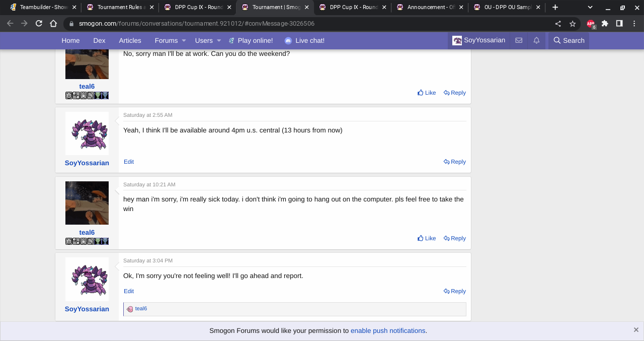
Task: Click the browser reload icon
Action: pos(39,24)
